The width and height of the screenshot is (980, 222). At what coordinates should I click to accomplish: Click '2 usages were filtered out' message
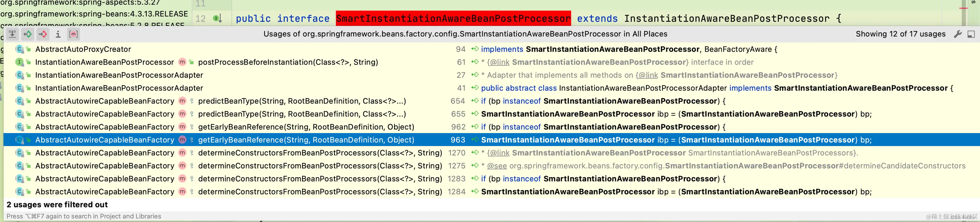(57, 204)
